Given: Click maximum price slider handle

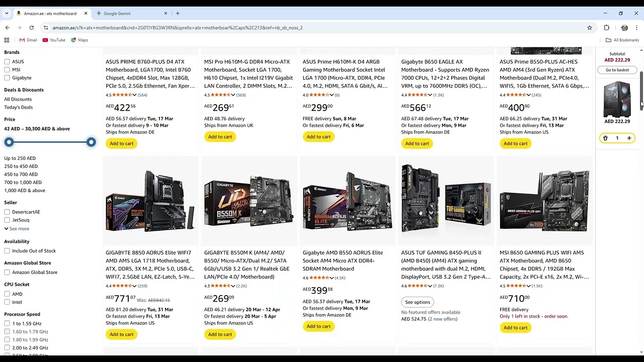Looking at the screenshot, I should pos(91,142).
